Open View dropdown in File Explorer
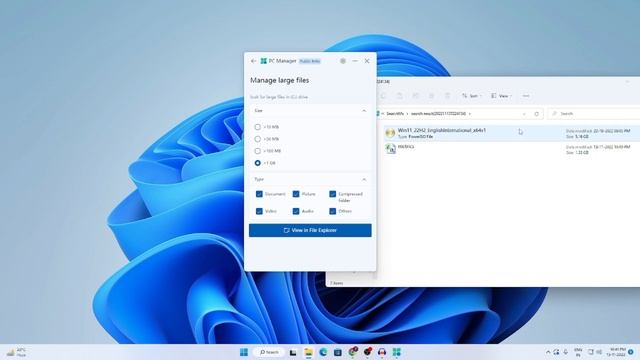This screenshot has width=640, height=360. pos(501,96)
